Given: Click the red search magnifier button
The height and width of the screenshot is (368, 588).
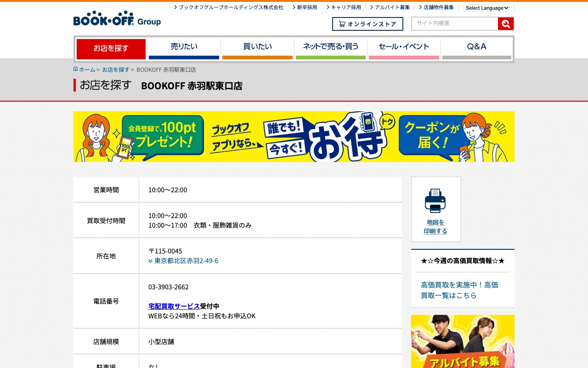Looking at the screenshot, I should [x=506, y=24].
